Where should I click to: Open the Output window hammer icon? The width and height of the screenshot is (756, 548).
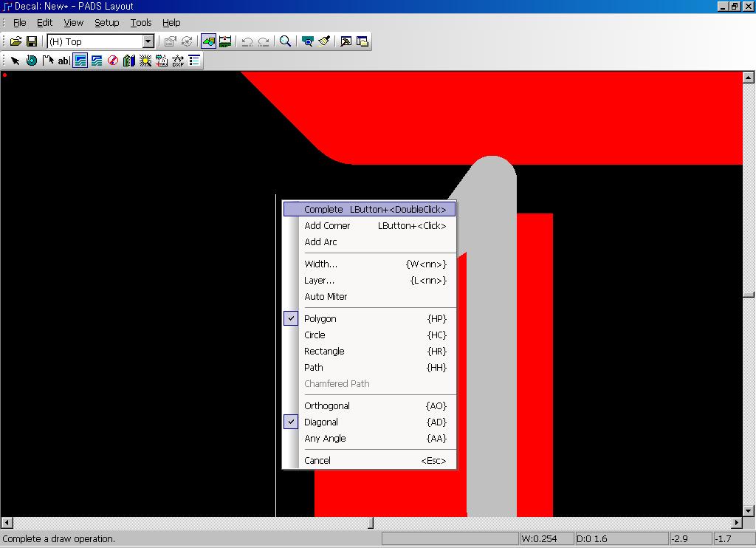(346, 41)
